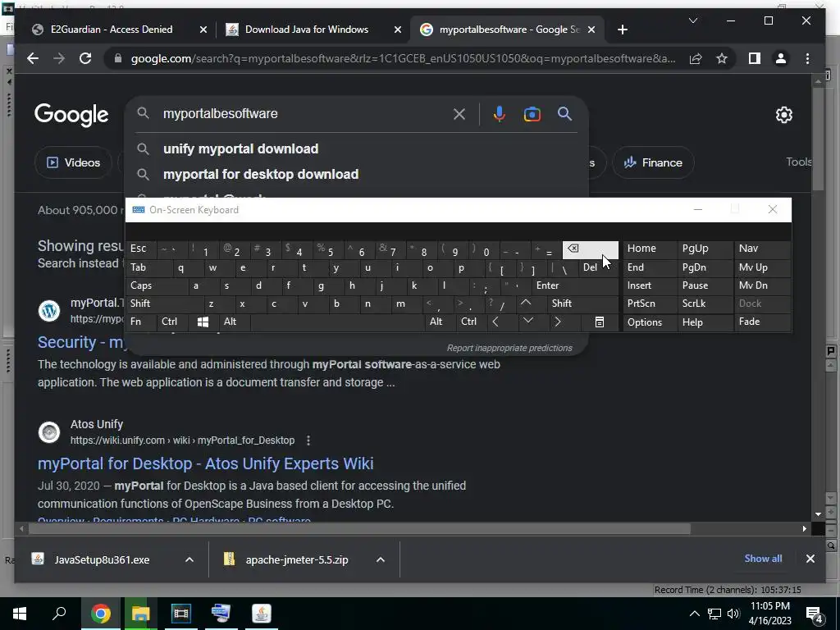Screen dimensions: 840x630
Task: Open the notification center icon
Action: click(814, 614)
